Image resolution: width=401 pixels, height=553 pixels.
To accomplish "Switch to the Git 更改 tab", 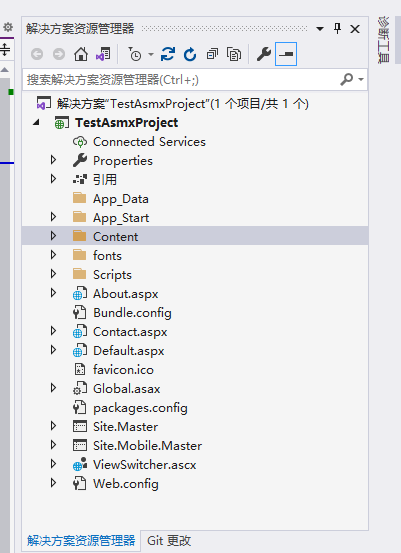I will (x=169, y=540).
